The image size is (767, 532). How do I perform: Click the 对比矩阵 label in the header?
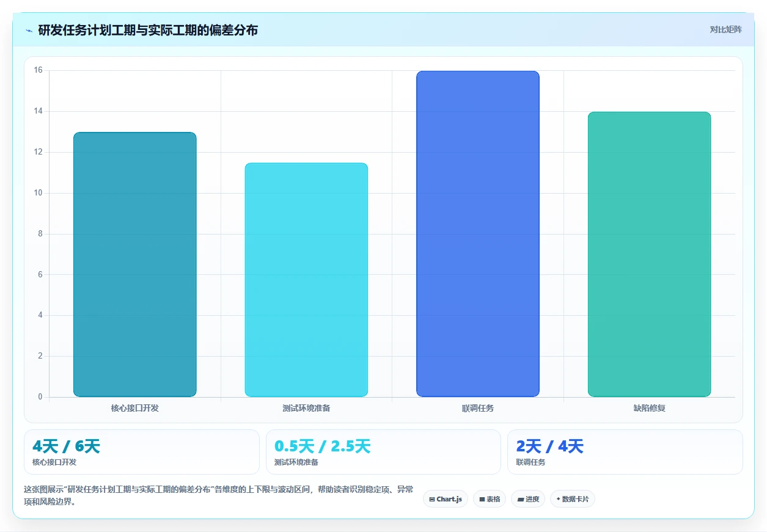(726, 29)
